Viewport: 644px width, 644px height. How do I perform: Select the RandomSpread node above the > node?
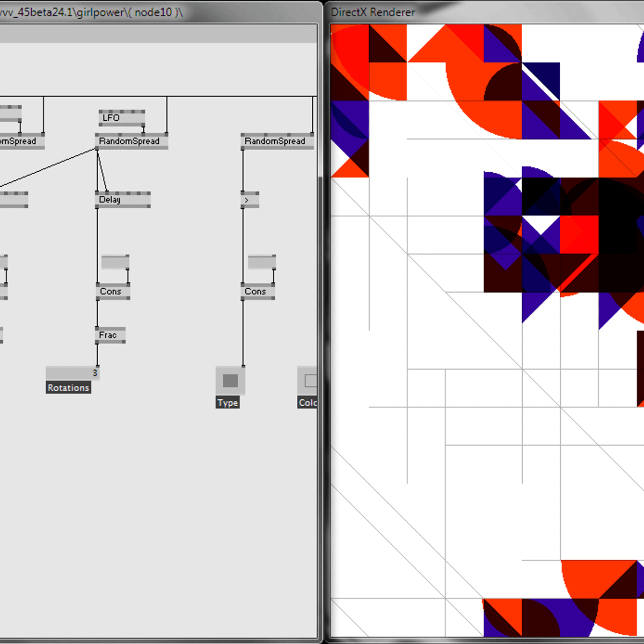click(x=276, y=141)
